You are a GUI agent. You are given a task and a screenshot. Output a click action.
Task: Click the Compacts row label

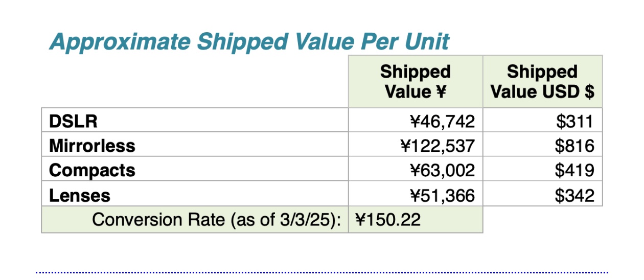coord(92,171)
